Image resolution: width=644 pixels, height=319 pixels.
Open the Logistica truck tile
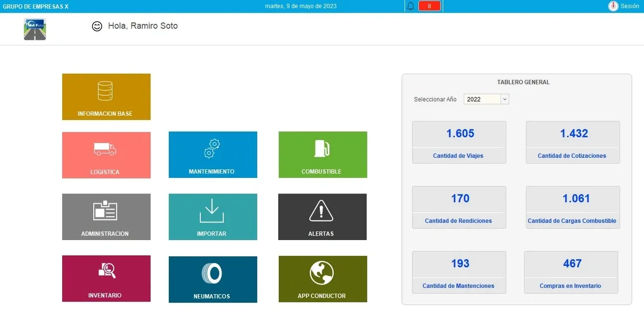[107, 155]
